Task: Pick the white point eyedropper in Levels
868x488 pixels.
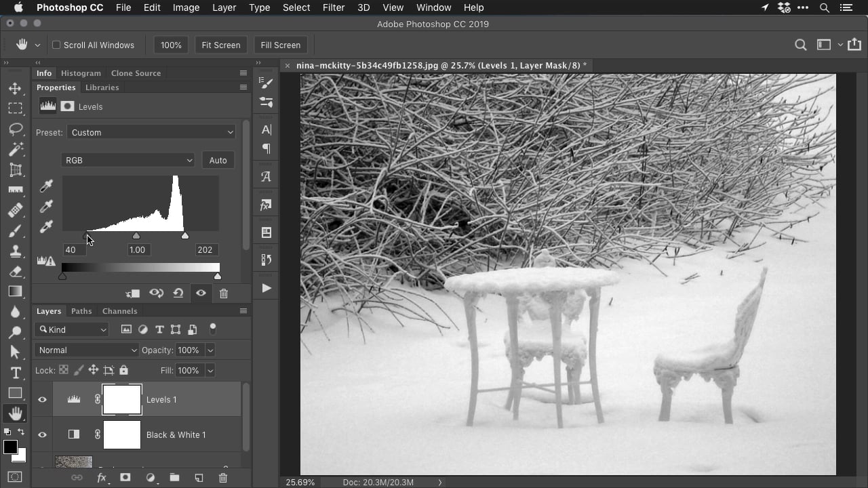Action: (46, 227)
